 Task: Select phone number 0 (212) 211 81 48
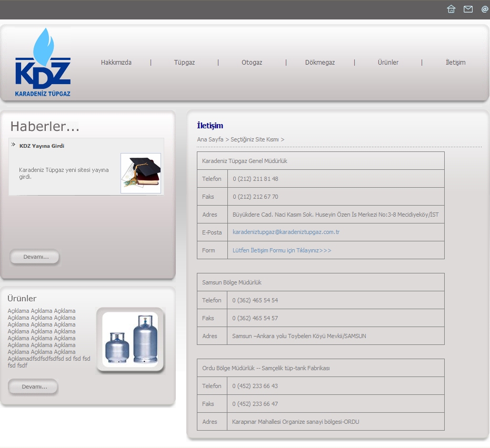pos(255,179)
